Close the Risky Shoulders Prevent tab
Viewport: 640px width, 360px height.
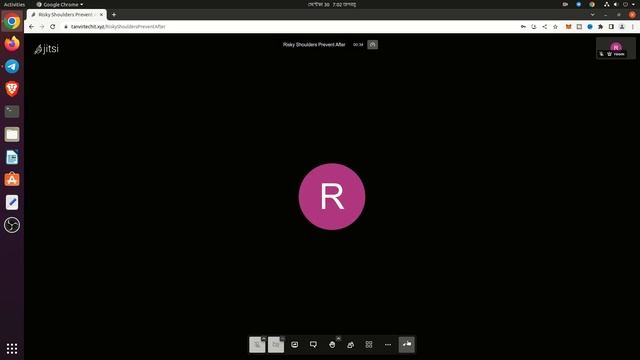coord(101,14)
